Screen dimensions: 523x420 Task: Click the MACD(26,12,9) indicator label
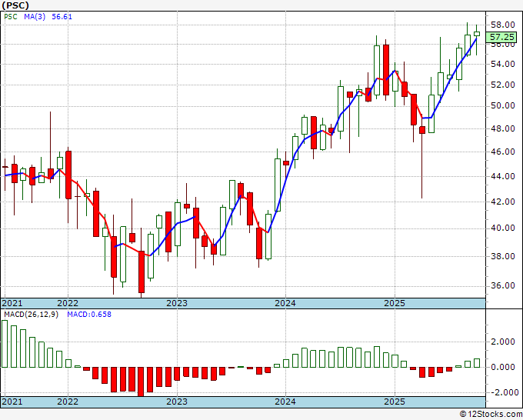31,315
